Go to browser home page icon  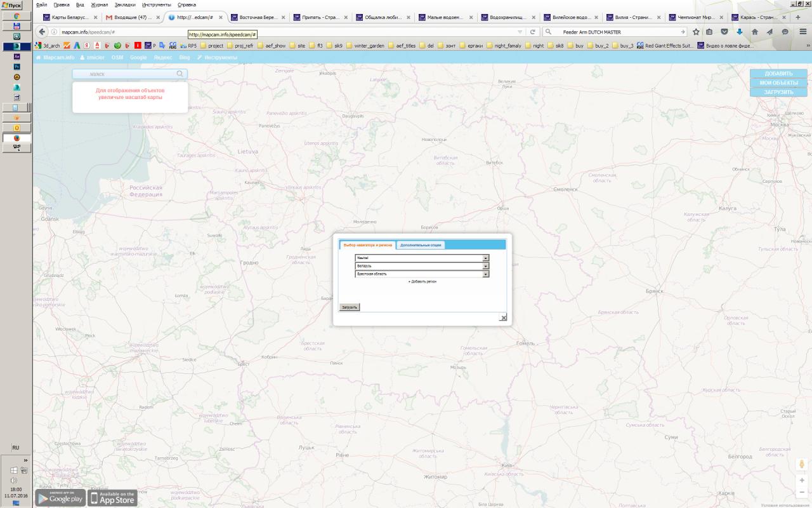755,32
